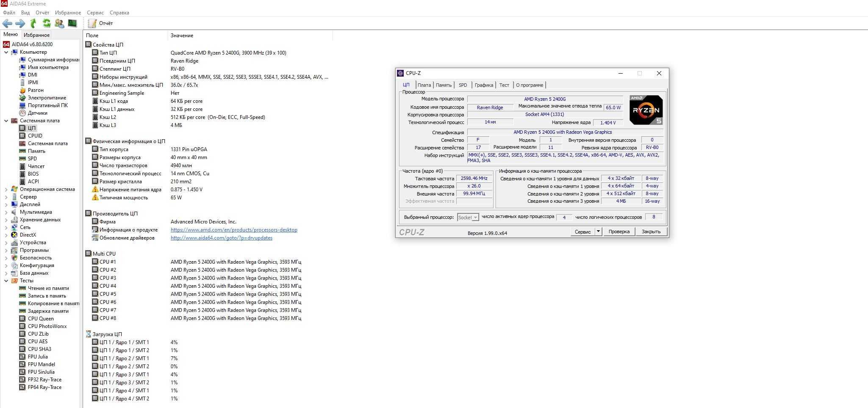Select the Кэш L3 row
This screenshot has height=408, width=868.
[138, 125]
